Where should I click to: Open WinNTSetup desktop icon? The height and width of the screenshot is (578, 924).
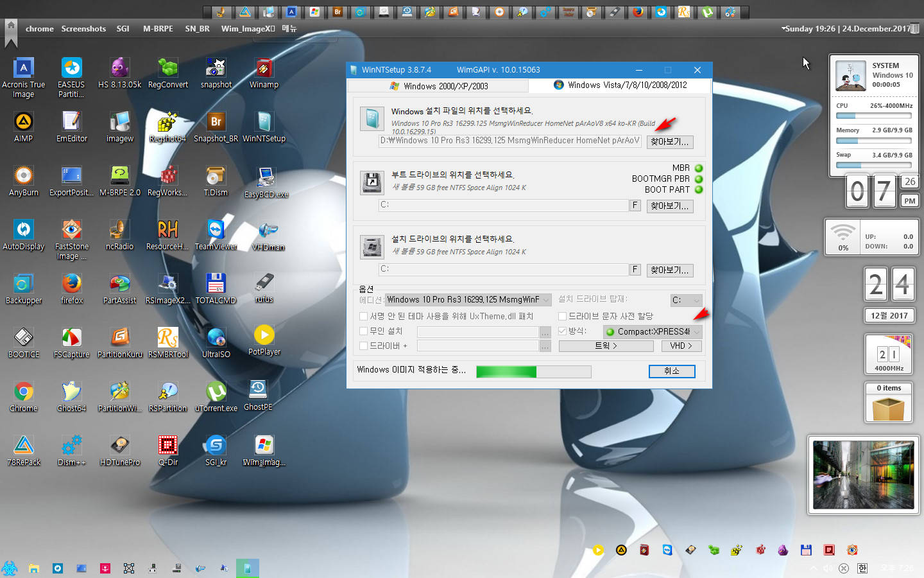(x=264, y=127)
